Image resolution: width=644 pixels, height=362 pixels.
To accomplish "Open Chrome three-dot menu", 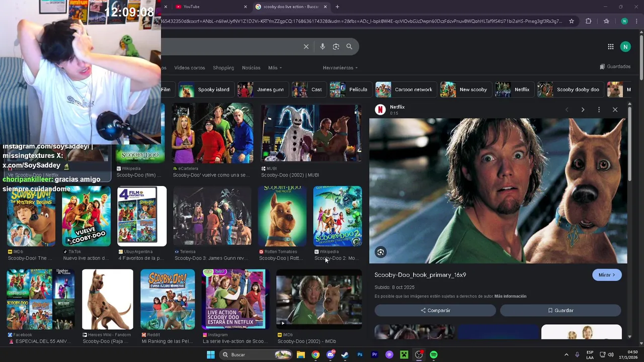I will tap(636, 21).
